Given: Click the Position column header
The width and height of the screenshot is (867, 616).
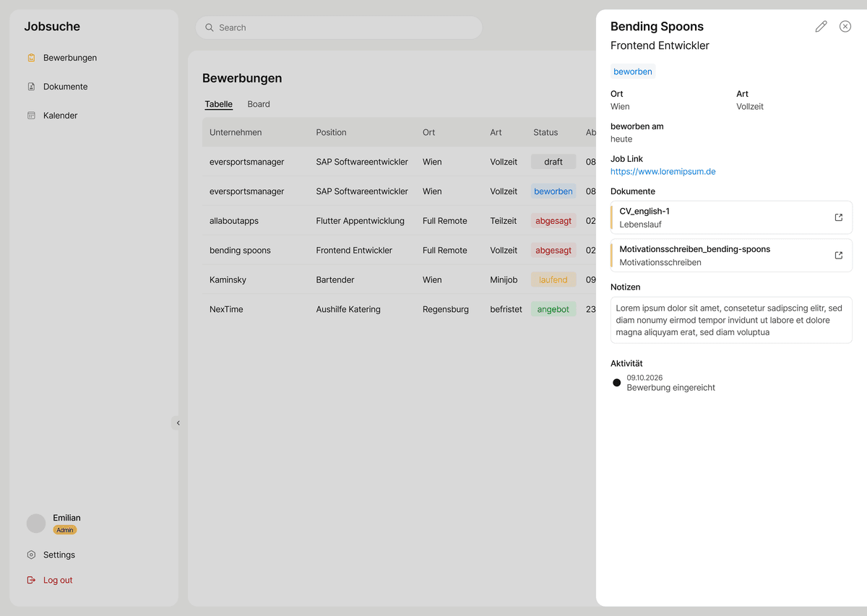Looking at the screenshot, I should coord(331,132).
